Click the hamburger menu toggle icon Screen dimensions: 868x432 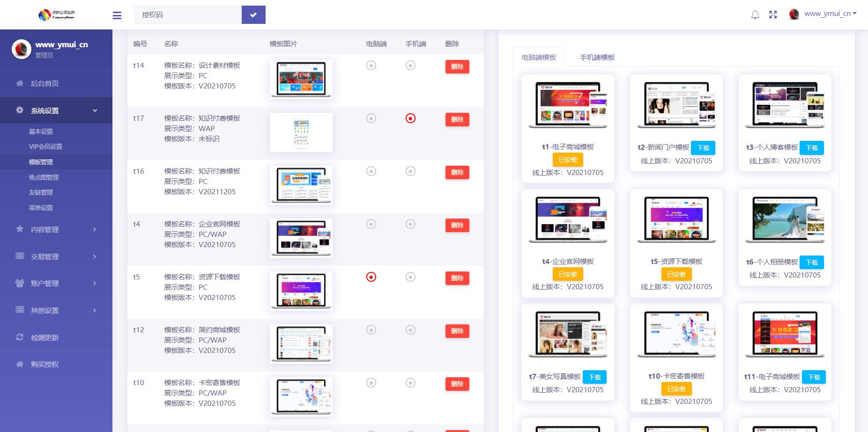coord(117,15)
